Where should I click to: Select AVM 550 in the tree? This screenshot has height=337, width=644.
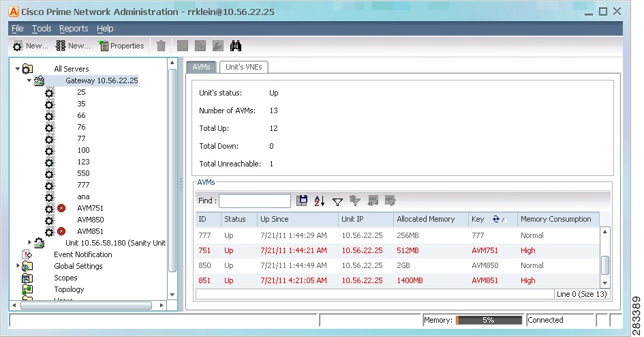(x=83, y=173)
